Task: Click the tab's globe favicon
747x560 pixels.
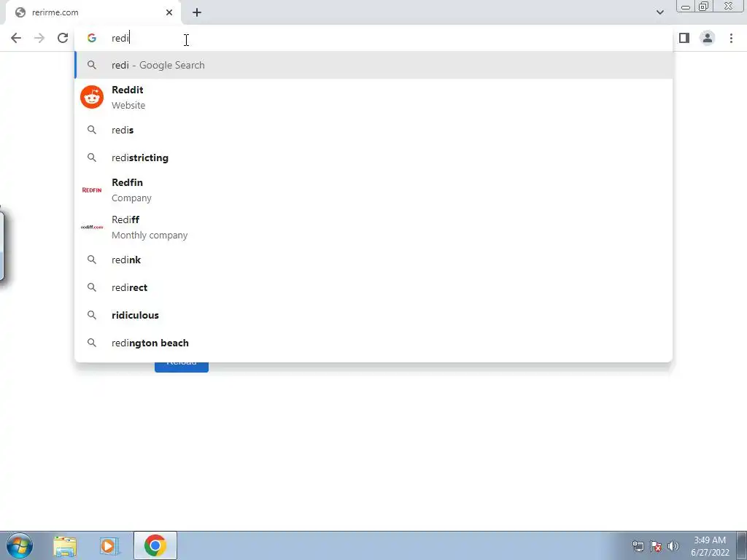Action: tap(20, 12)
